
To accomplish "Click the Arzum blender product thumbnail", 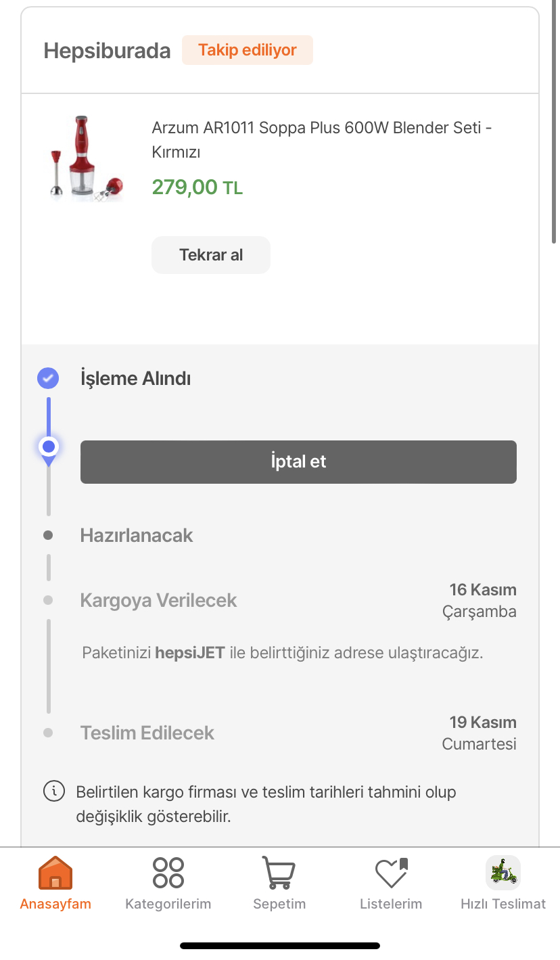I will pos(87,158).
